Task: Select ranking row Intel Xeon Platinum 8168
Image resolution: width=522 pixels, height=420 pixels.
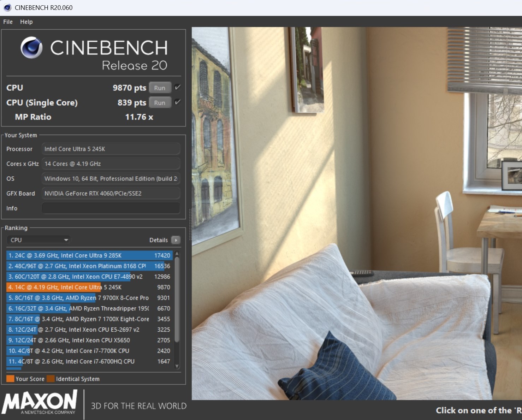Action: (89, 266)
